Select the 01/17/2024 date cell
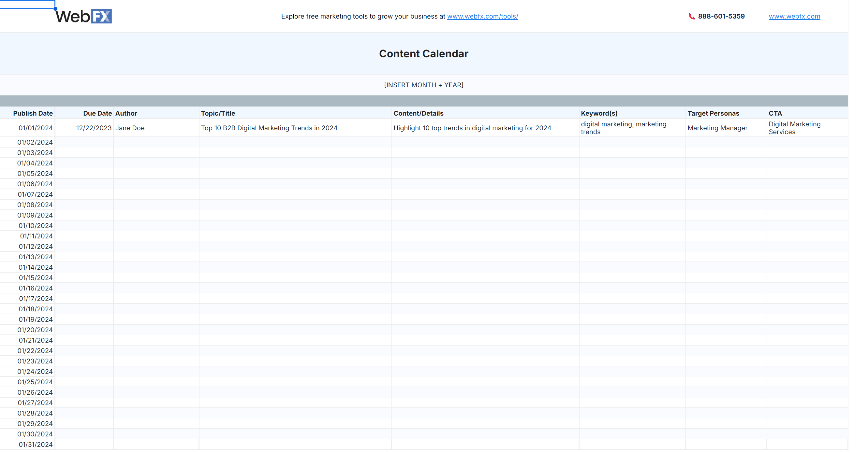Screen dimensions: 868x453 (x=27, y=299)
